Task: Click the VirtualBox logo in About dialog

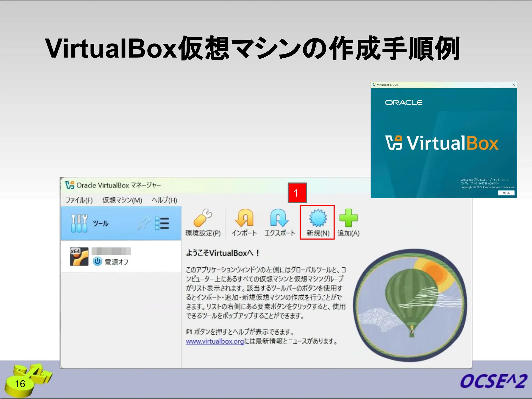Action: point(442,143)
